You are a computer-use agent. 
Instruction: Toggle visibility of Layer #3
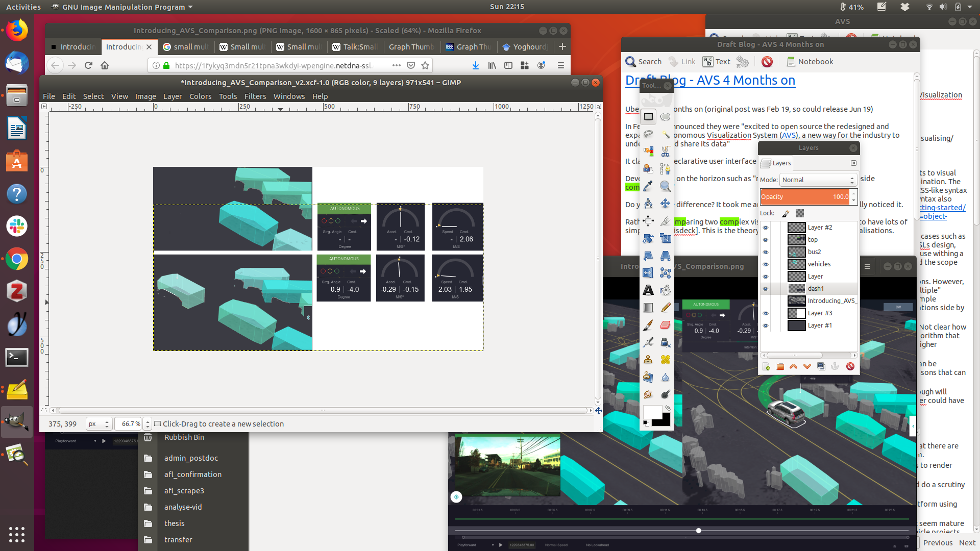(x=765, y=313)
